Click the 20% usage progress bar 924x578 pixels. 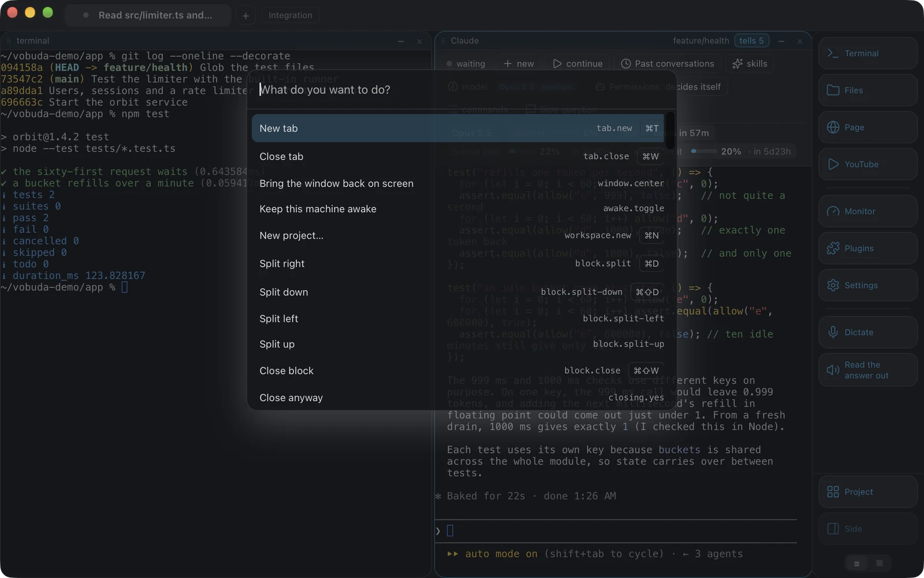[x=703, y=151]
